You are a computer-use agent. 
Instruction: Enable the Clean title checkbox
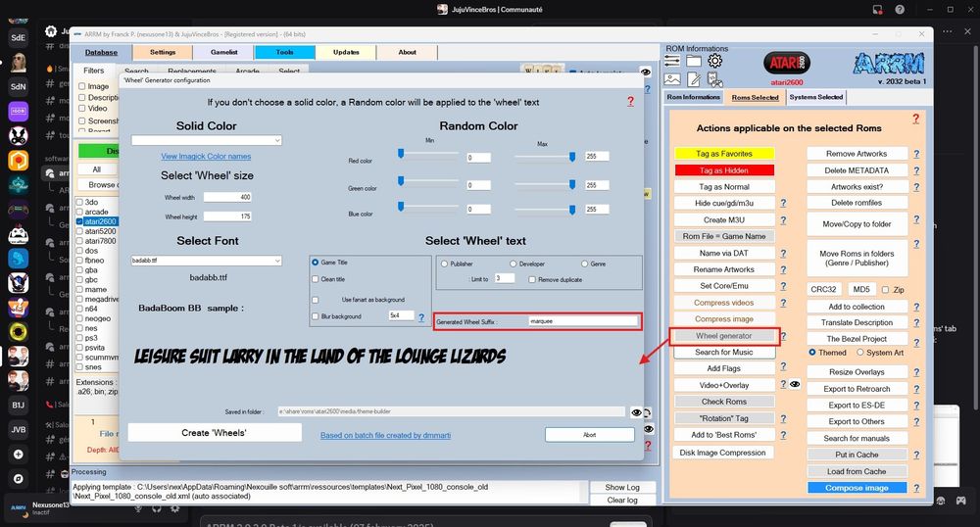[315, 279]
